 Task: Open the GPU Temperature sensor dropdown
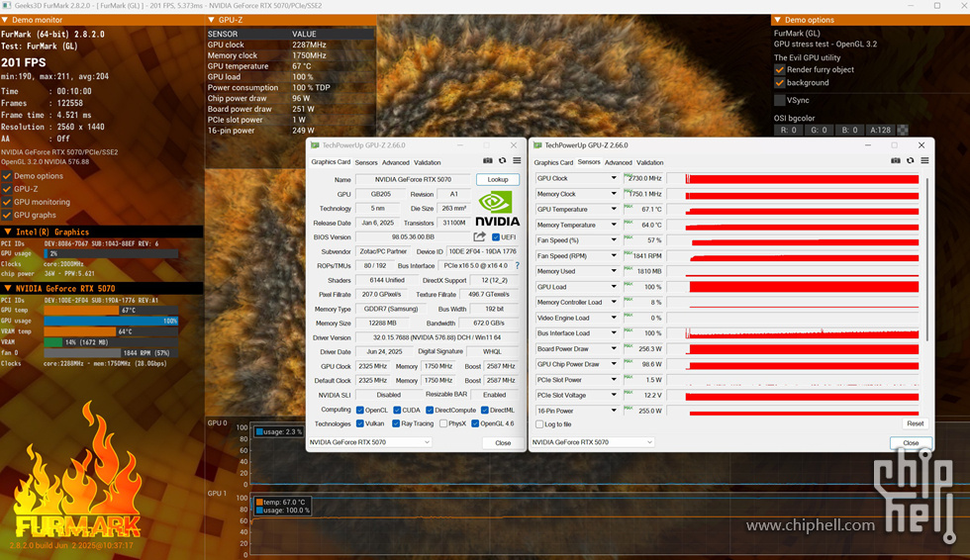(614, 209)
